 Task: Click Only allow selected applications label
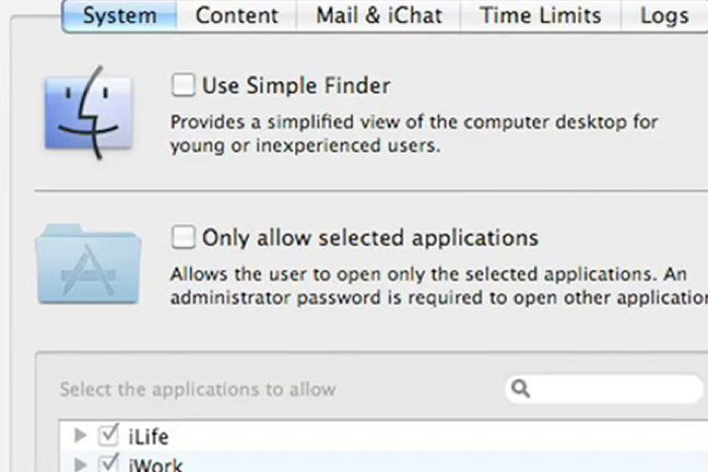point(370,238)
